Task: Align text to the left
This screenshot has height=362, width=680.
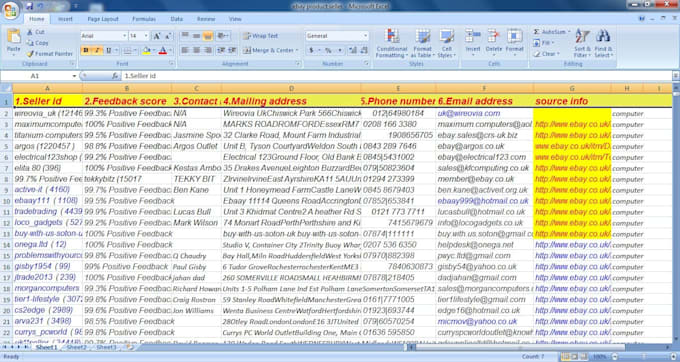Action: (x=185, y=50)
